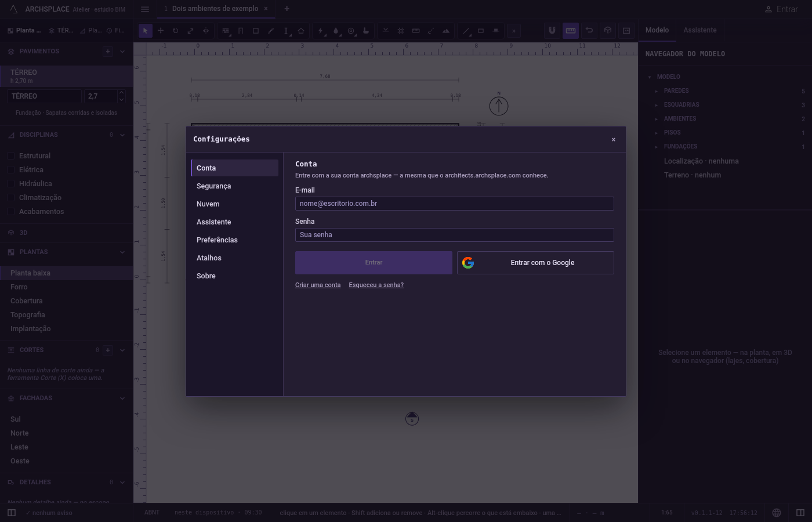
Task: Click the undo arrow icon
Action: pos(589,31)
